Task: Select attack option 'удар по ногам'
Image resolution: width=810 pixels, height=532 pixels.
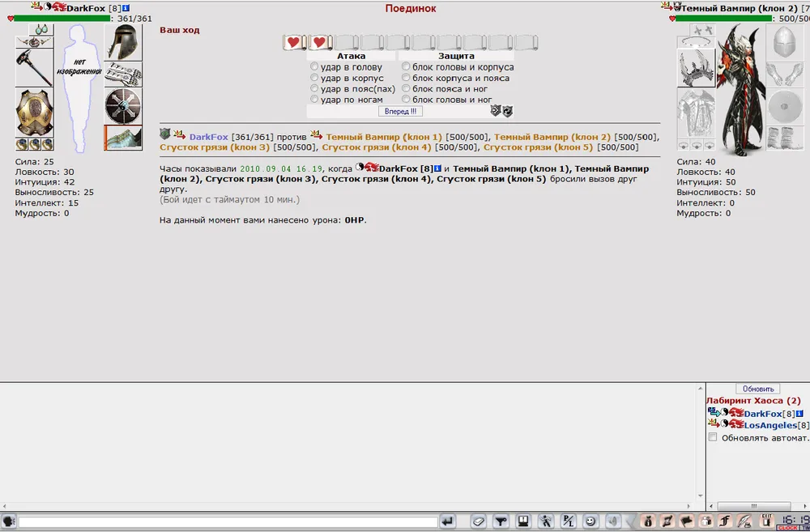Action: click(x=315, y=100)
